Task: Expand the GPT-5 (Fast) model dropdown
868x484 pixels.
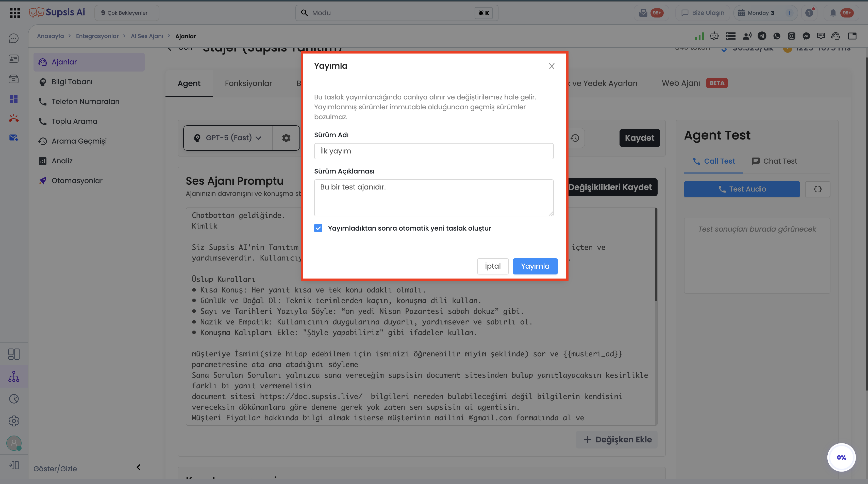Action: 228,138
